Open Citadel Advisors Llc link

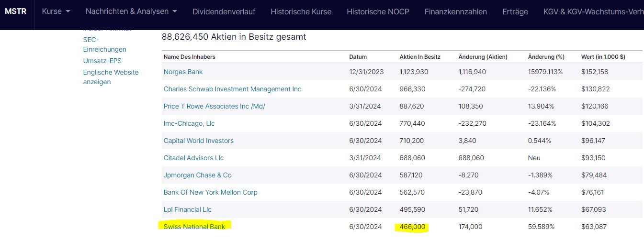[193, 158]
